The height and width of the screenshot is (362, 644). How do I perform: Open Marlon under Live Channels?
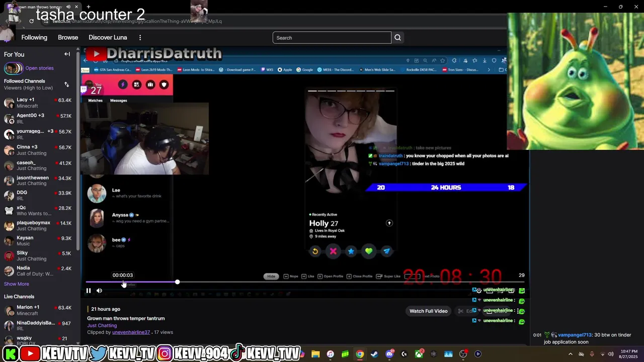(x=38, y=310)
